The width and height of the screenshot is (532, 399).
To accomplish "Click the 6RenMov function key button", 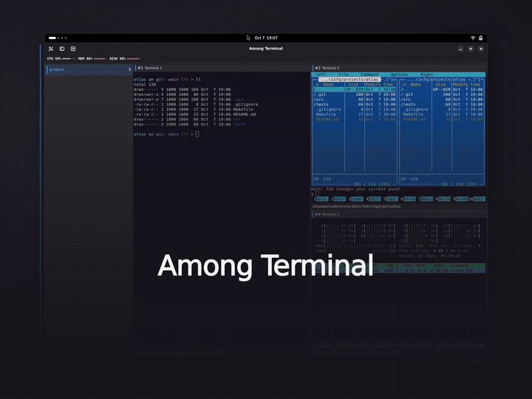I will coord(408,199).
